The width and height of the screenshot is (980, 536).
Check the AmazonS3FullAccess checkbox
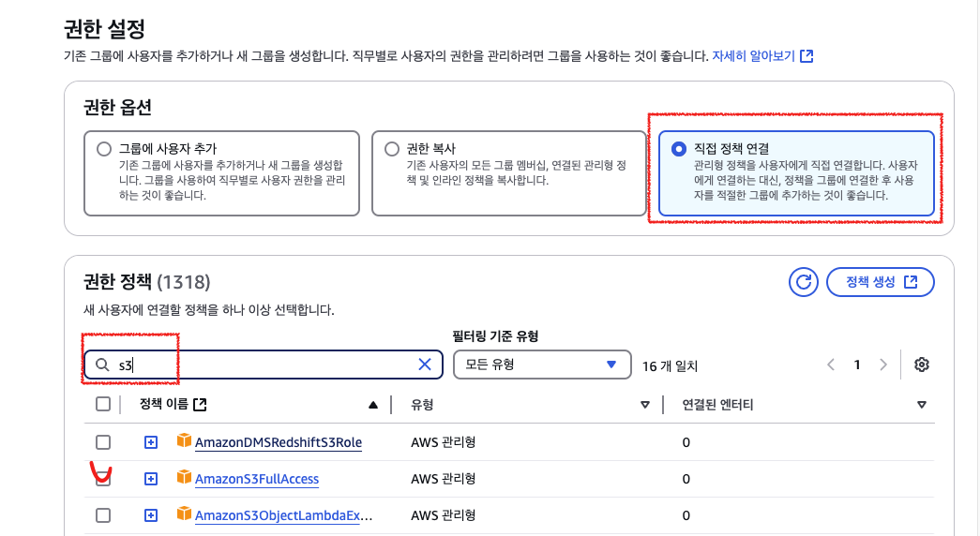103,479
